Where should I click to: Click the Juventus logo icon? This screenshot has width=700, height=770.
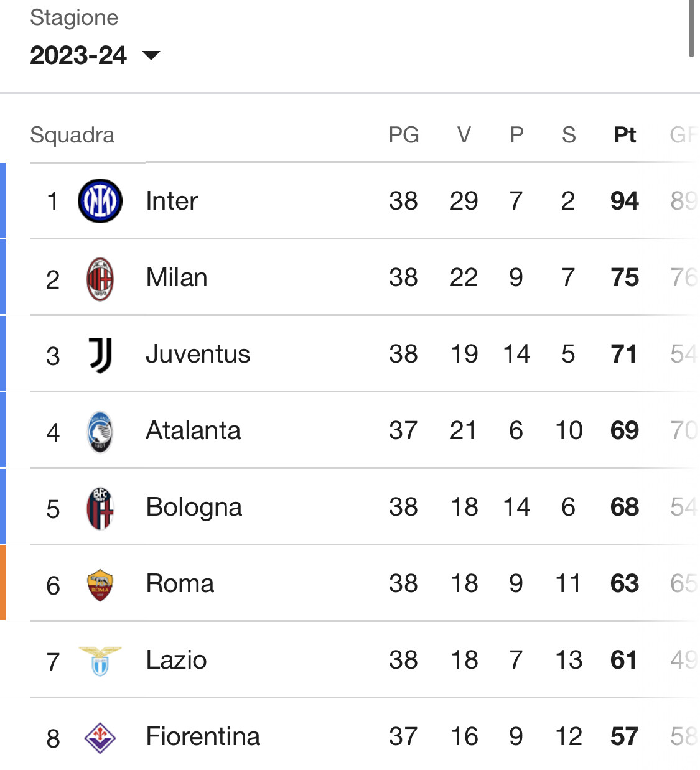[x=100, y=355]
